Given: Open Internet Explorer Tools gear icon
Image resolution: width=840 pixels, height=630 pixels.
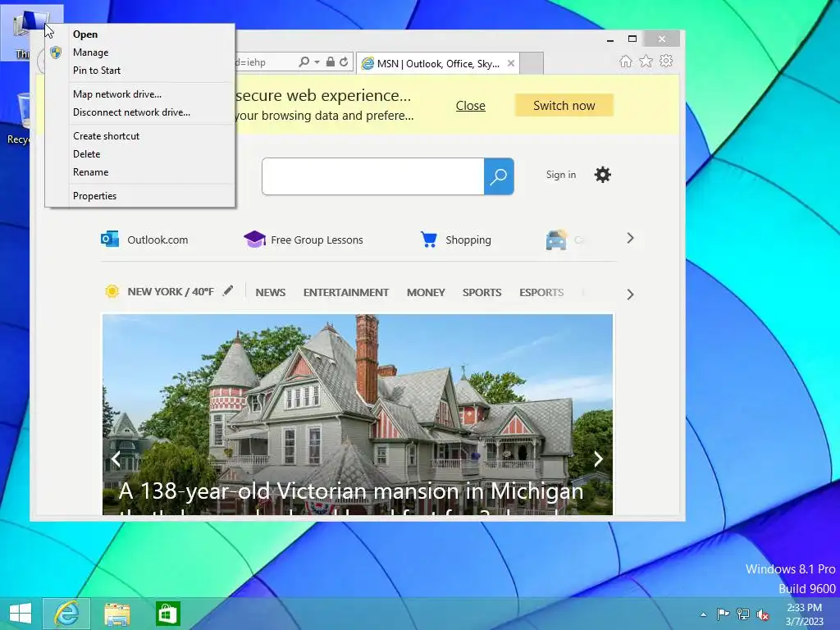Looking at the screenshot, I should coord(666,61).
